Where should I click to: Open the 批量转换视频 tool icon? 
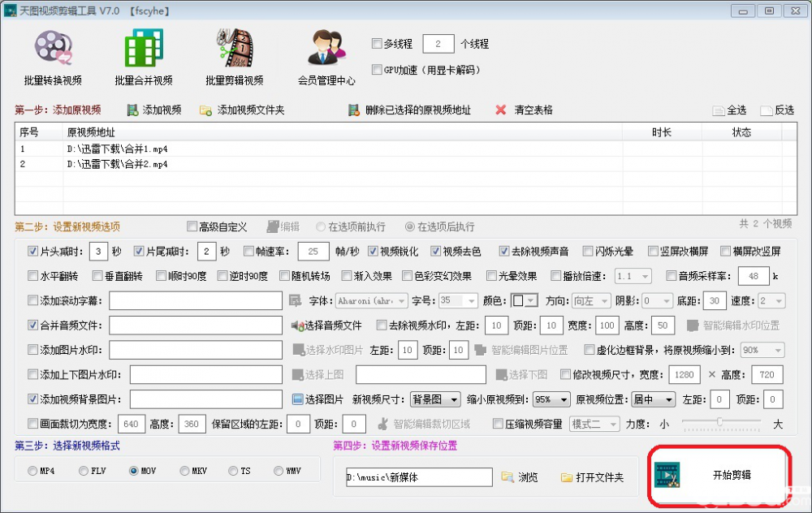[x=53, y=48]
